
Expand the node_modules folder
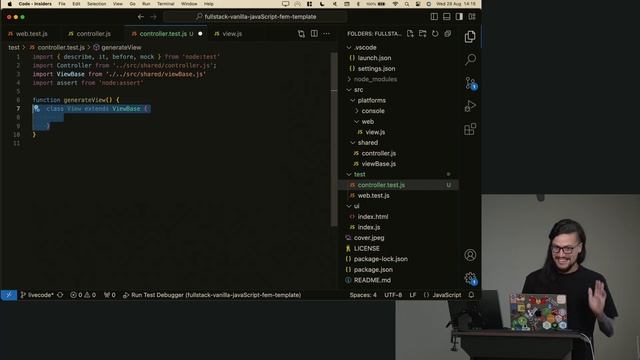349,79
